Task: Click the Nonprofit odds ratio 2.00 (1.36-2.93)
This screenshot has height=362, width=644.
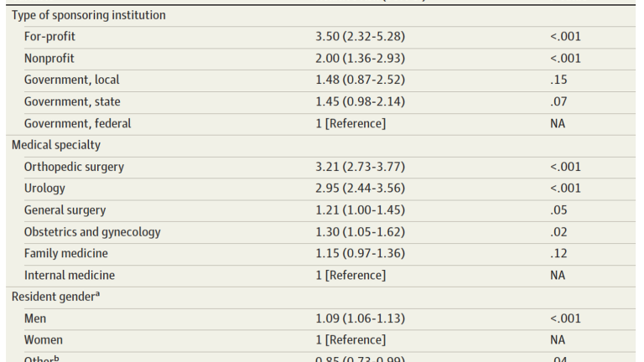Action: coord(360,59)
